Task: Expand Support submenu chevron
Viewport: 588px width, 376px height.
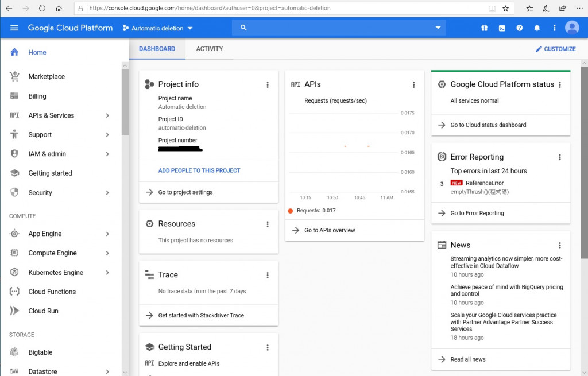Action: (x=107, y=134)
